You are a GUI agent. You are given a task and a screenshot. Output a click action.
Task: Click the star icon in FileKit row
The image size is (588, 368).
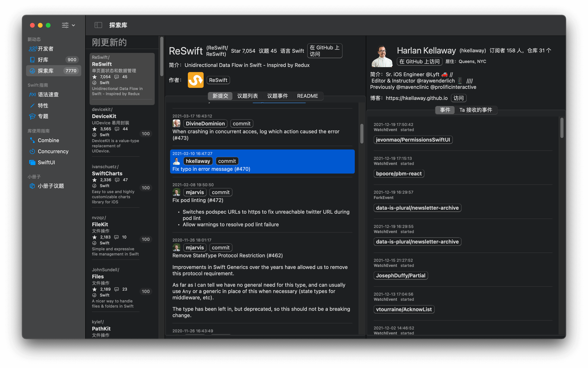(x=95, y=237)
